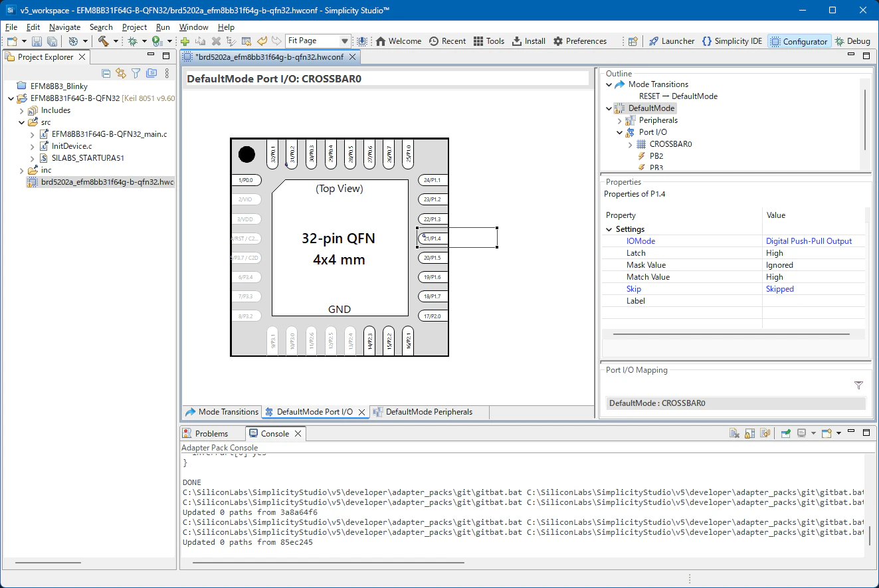The image size is (879, 588).
Task: Click the Debug bug icon in the main toolbar
Action: (133, 41)
